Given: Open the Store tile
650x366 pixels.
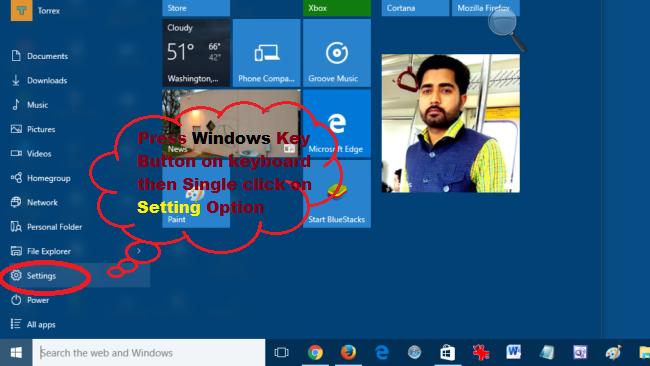Looking at the screenshot, I should [196, 8].
